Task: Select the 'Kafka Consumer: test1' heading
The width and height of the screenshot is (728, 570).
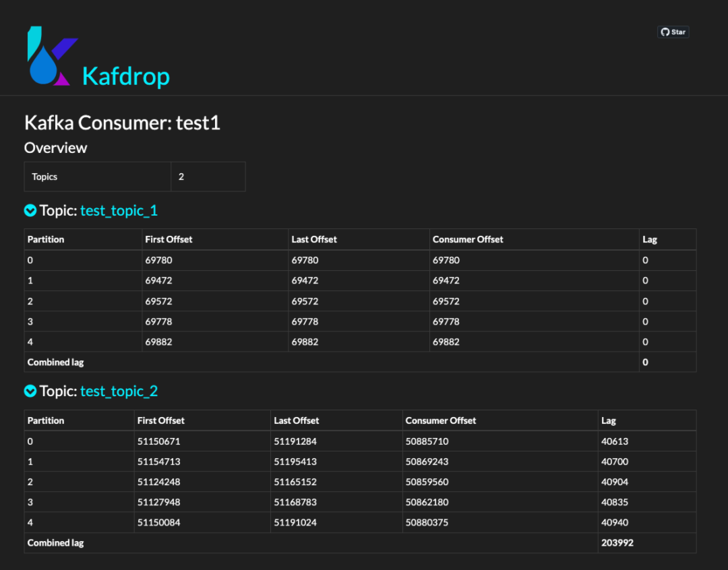Action: coord(122,123)
